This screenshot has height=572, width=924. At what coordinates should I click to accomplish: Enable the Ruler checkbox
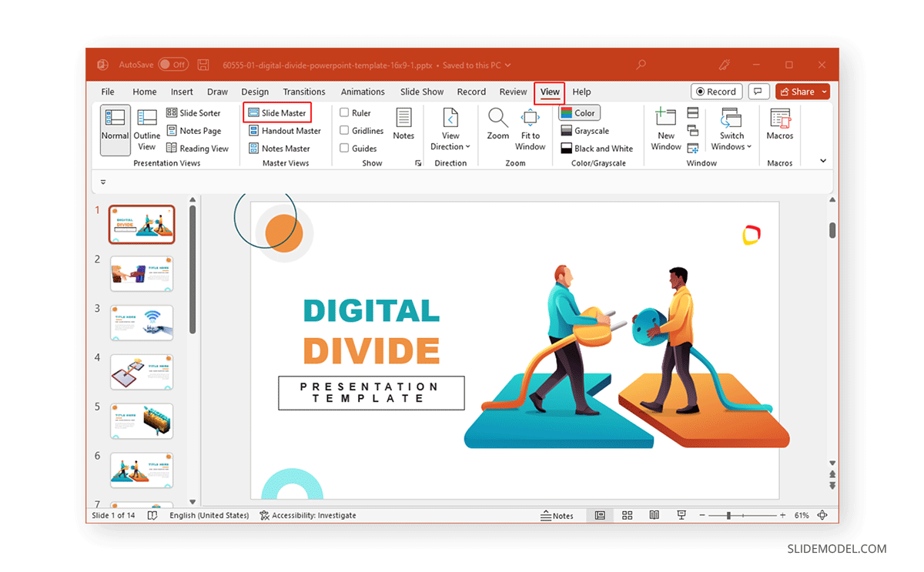(x=343, y=112)
